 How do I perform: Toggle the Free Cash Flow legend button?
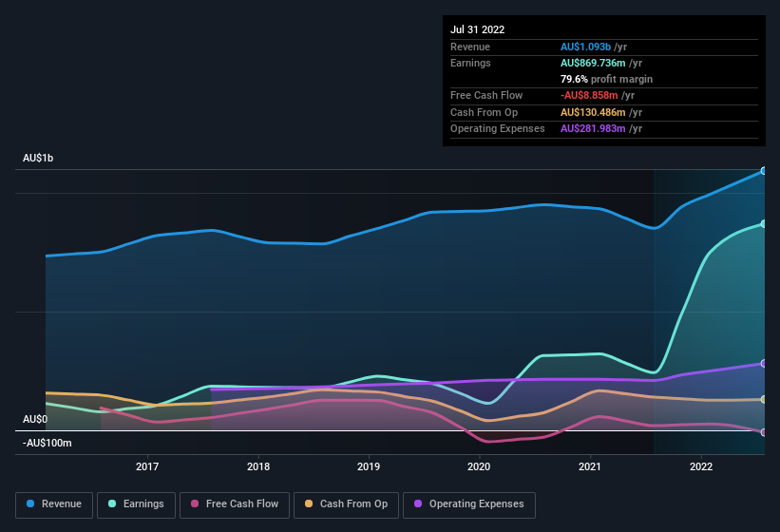[x=235, y=504]
